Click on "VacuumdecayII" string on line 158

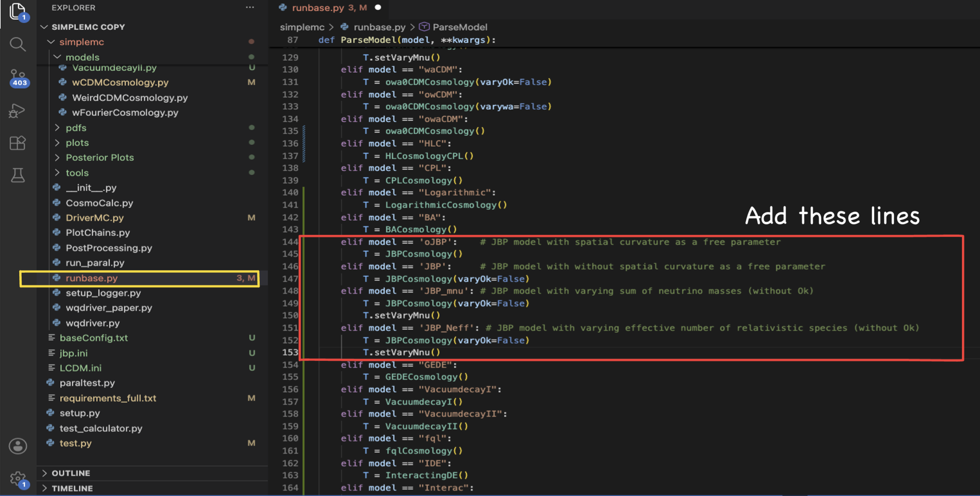click(x=460, y=414)
